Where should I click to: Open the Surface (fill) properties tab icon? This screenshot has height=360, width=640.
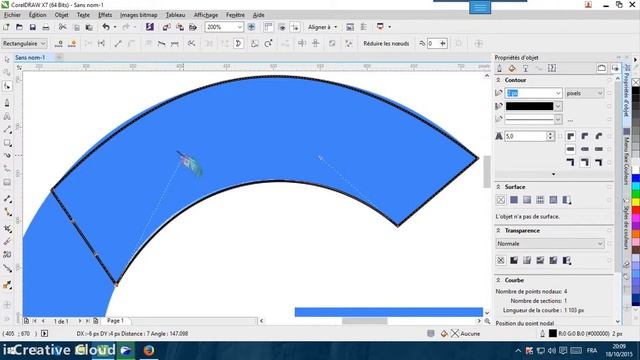coord(512,68)
